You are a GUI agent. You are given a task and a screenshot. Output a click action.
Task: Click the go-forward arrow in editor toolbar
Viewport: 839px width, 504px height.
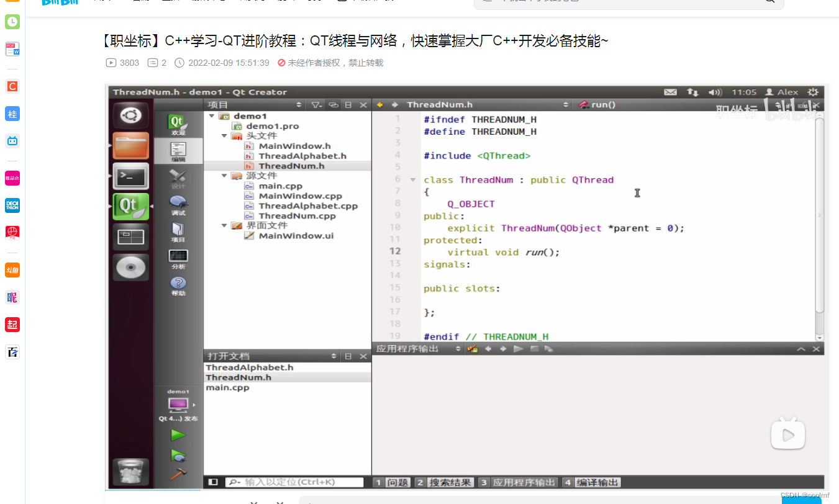tap(394, 105)
